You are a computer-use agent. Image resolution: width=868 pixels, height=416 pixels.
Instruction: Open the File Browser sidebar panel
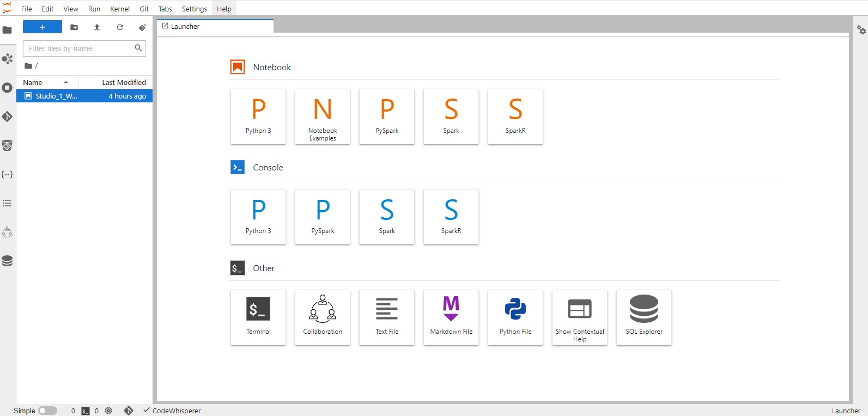7,30
